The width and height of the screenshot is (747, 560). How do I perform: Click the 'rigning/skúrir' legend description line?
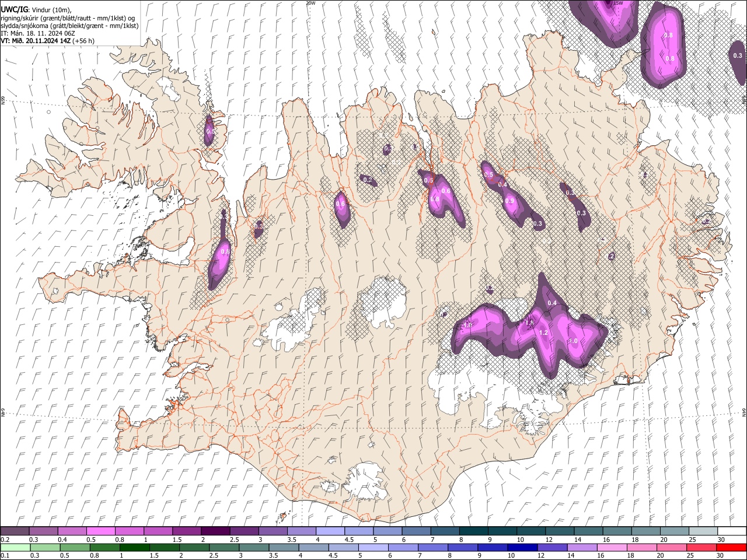click(68, 18)
